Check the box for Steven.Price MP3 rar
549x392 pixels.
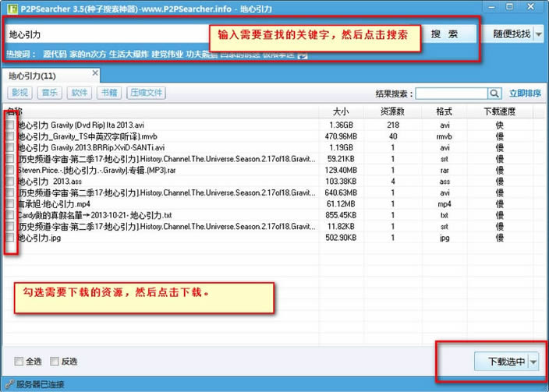[x=10, y=170]
